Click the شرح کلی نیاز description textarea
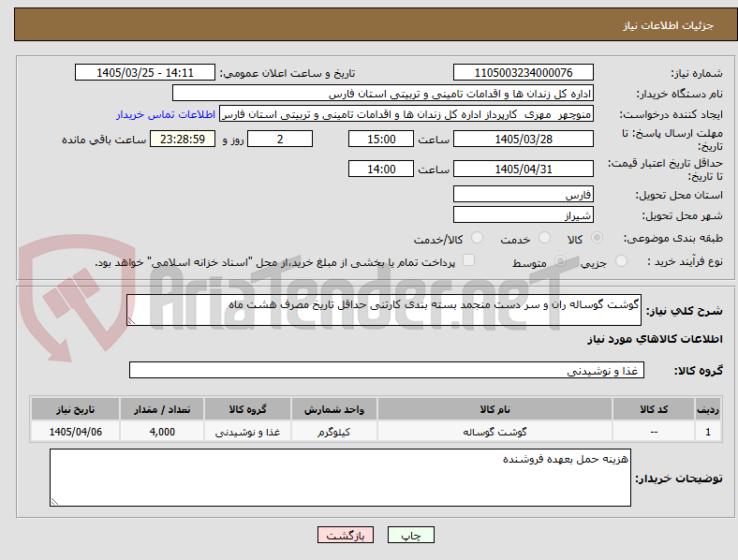Viewport: 738px width, 560px height. [384, 310]
